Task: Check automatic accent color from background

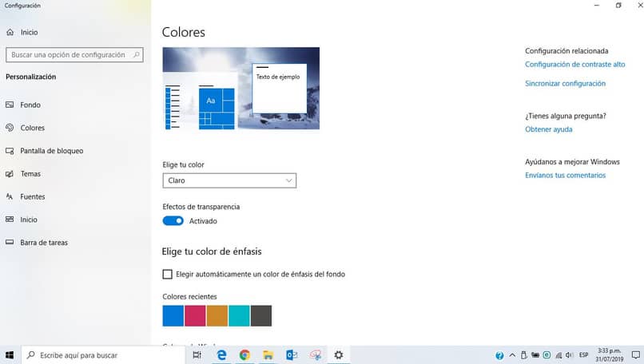Action: [167, 275]
